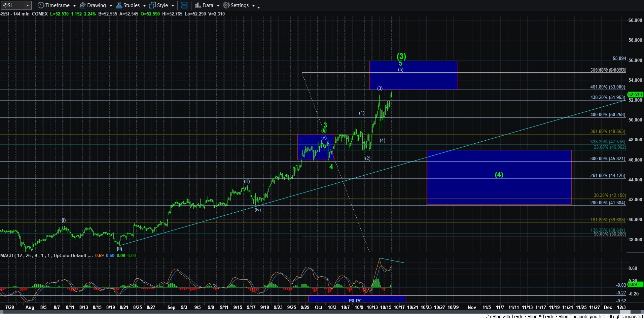This screenshot has width=644, height=319.
Task: Open the dropdown arrow next to Drawing
Action: 111,6
